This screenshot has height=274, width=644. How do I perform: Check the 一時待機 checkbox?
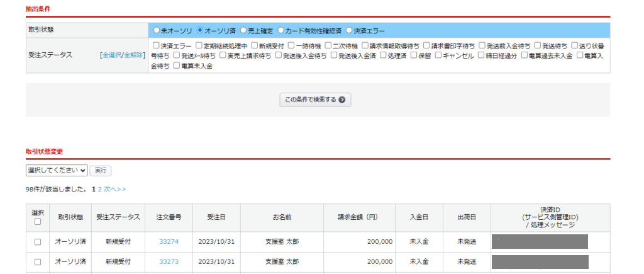tap(291, 45)
